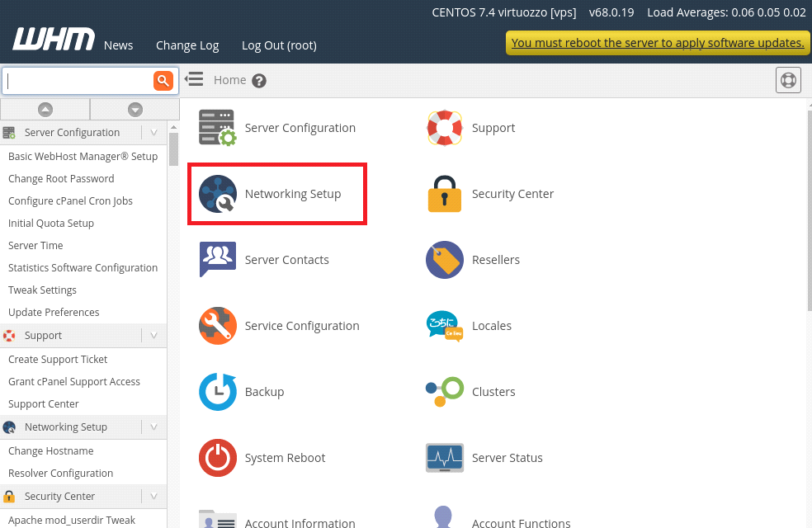Viewport: 812px width, 528px height.
Task: Open Basic WebHost Manager Setup
Action: [83, 156]
